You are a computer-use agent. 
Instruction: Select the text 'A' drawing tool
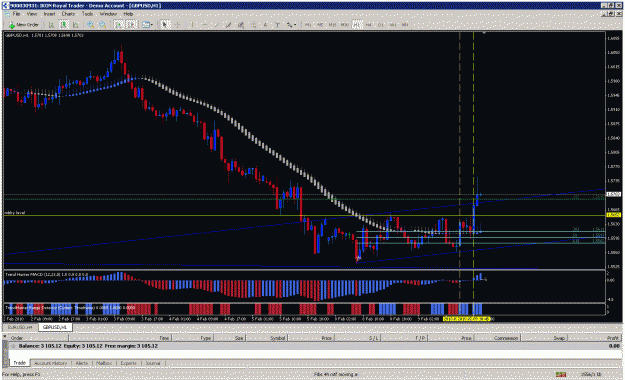point(265,25)
